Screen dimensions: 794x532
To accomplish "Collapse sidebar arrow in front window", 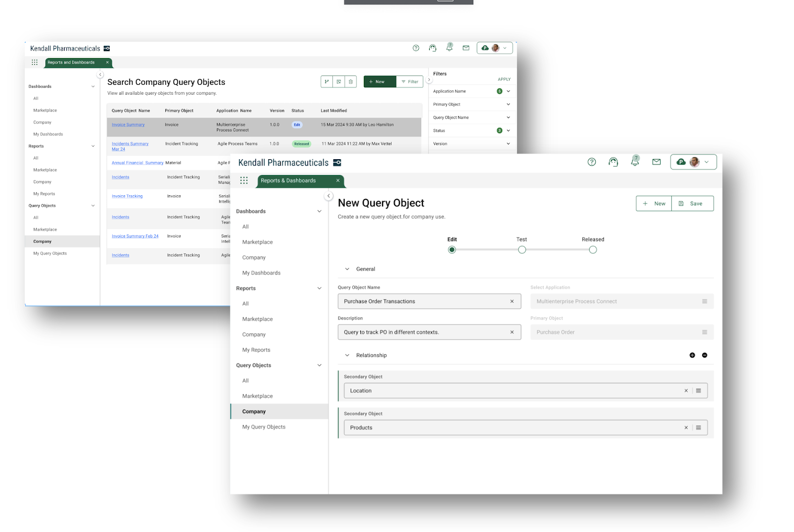I will coord(329,196).
